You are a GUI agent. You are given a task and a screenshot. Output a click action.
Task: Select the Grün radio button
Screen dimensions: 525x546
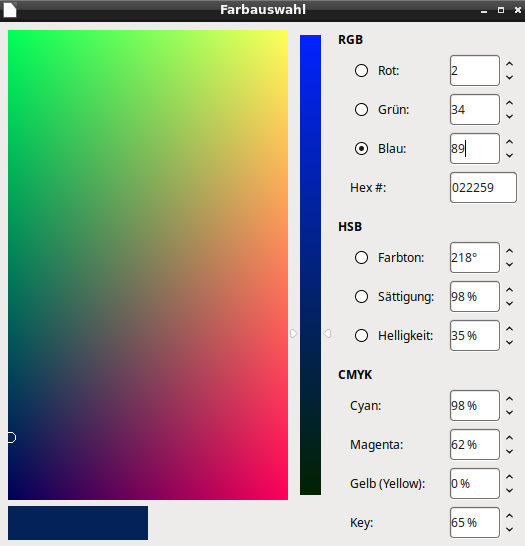coord(361,110)
